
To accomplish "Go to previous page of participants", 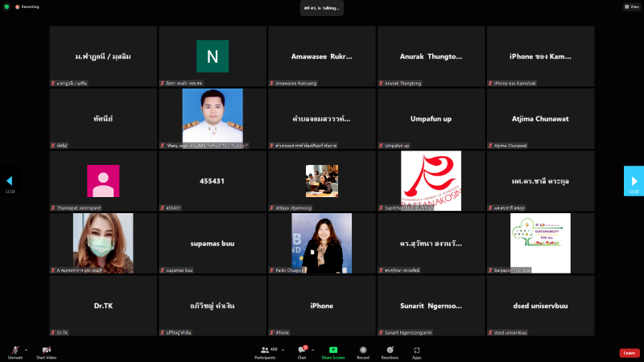I will (10, 181).
